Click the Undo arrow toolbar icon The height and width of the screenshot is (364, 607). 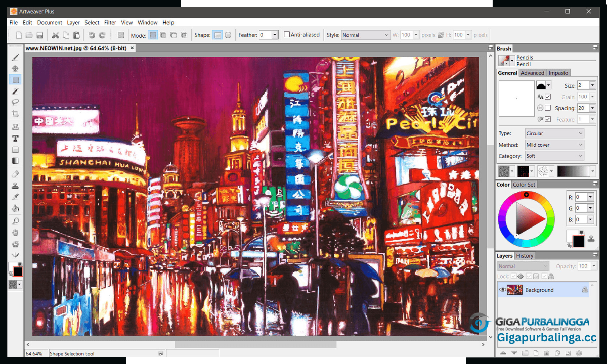tap(92, 35)
